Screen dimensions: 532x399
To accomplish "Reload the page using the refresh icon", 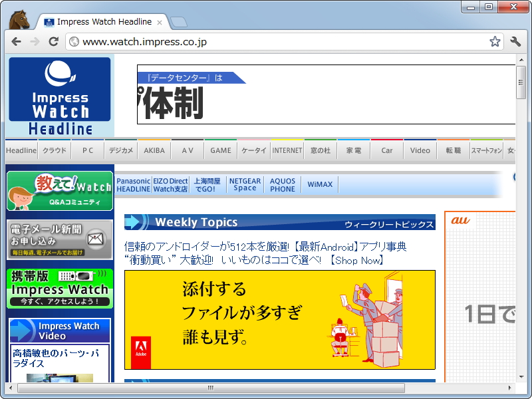I will pyautogui.click(x=54, y=41).
